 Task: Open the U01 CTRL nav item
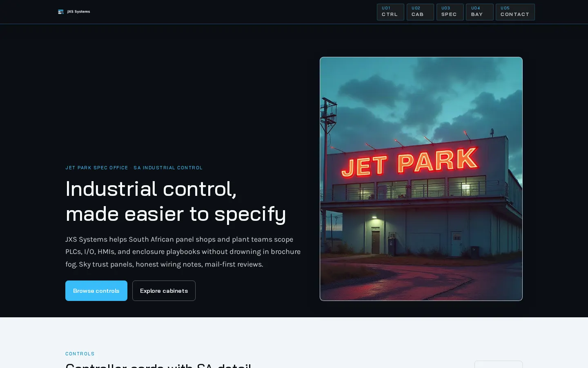coord(390,12)
